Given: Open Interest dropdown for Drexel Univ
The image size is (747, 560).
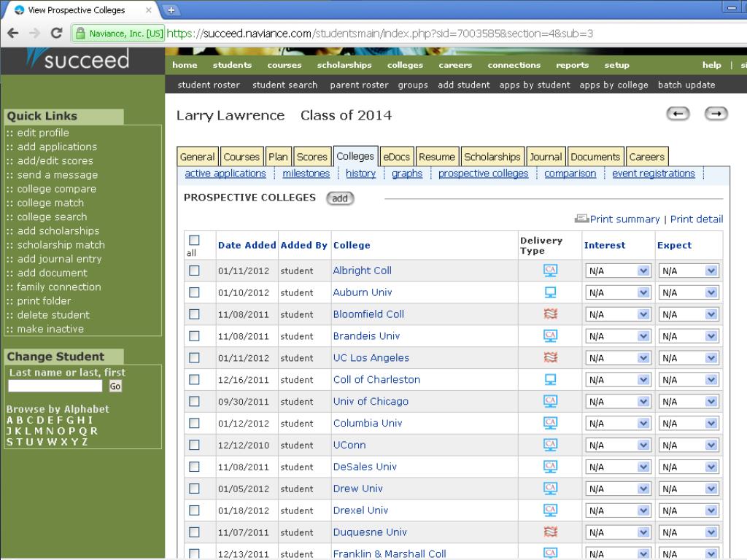Looking at the screenshot, I should (x=618, y=511).
